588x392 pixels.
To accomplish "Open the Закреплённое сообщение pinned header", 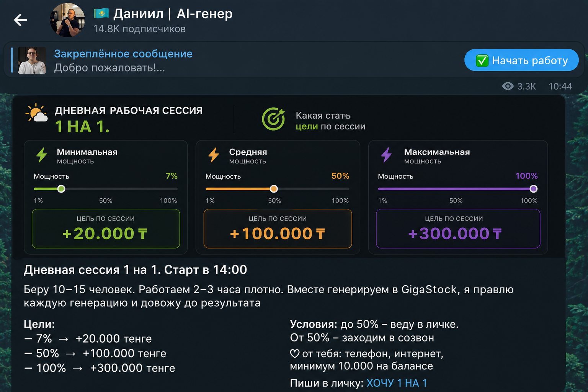I will (x=123, y=54).
